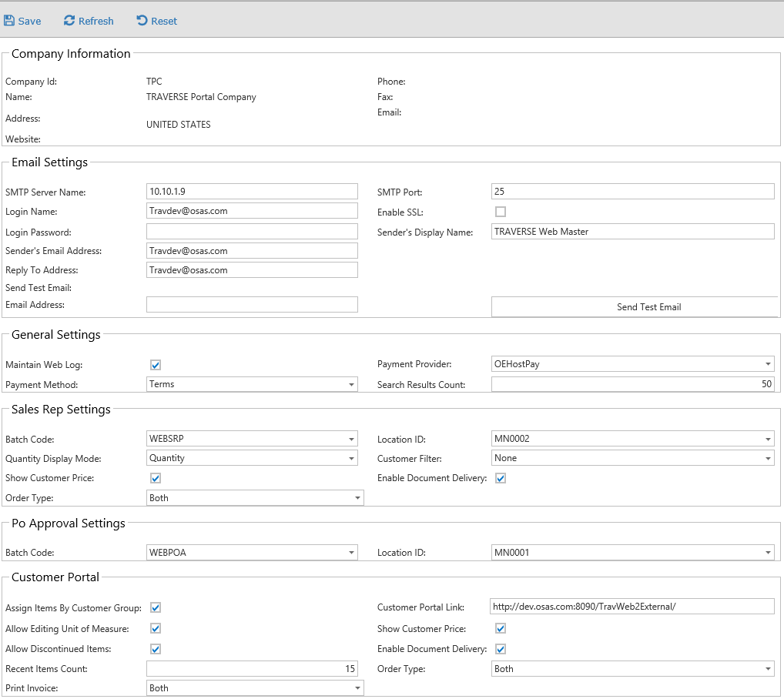Expand the Quantity Display Mode dropdown
Image resolution: width=784 pixels, height=699 pixels.
coord(351,459)
